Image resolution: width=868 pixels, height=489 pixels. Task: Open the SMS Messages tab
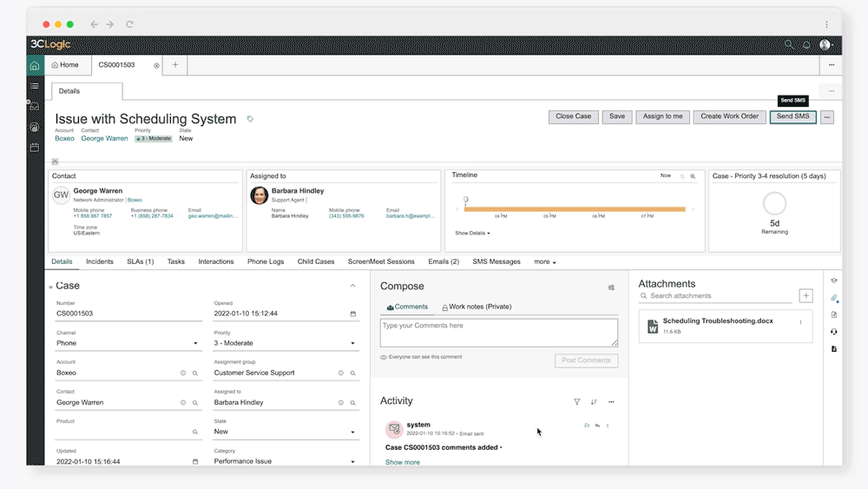[x=496, y=262]
